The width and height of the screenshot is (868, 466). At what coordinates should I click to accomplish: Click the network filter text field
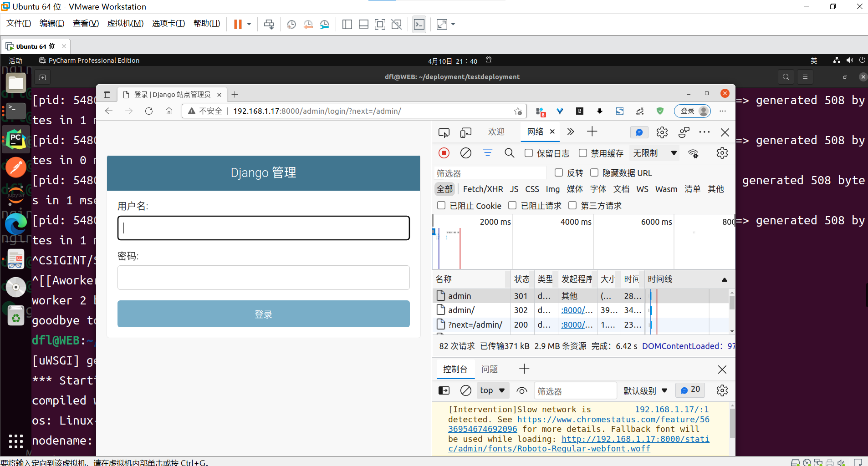[x=490, y=173]
